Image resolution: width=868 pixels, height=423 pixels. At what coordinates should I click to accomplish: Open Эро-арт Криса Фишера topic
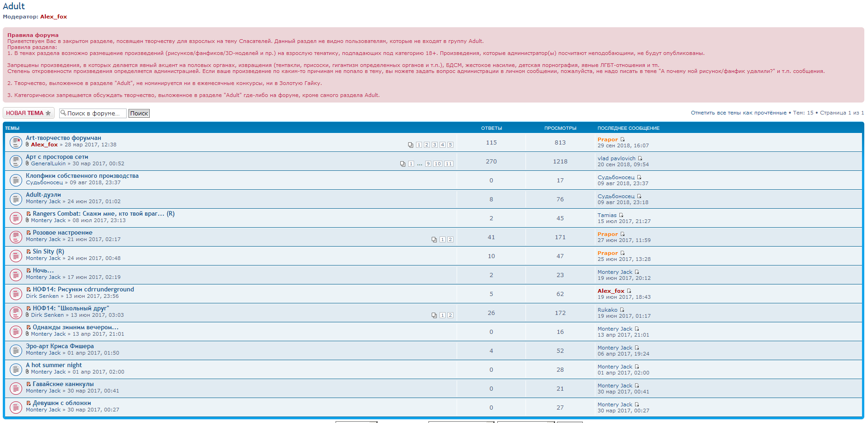[60, 346]
